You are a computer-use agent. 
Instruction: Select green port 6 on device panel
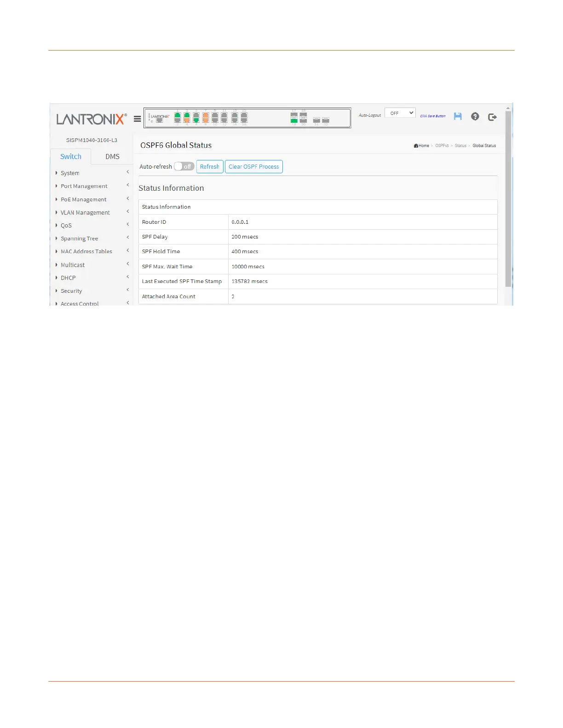[196, 120]
